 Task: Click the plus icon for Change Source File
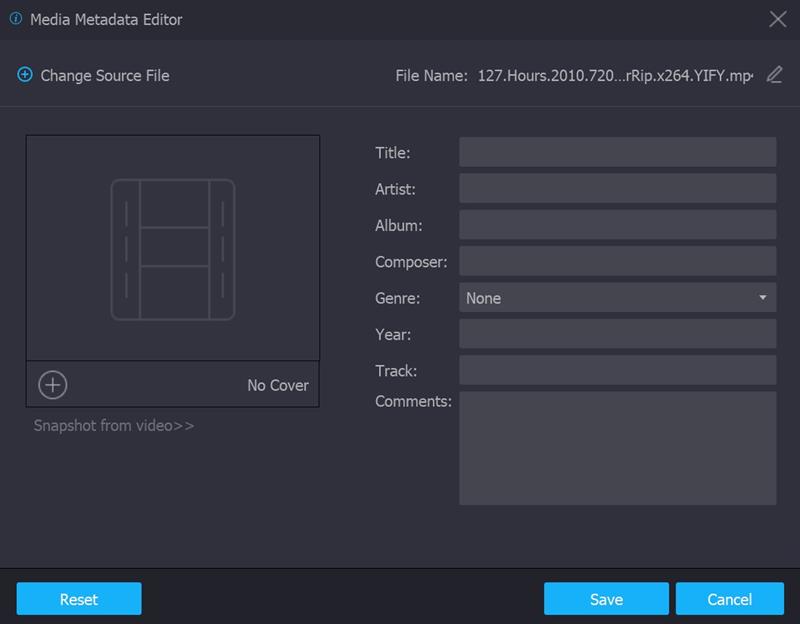point(25,75)
